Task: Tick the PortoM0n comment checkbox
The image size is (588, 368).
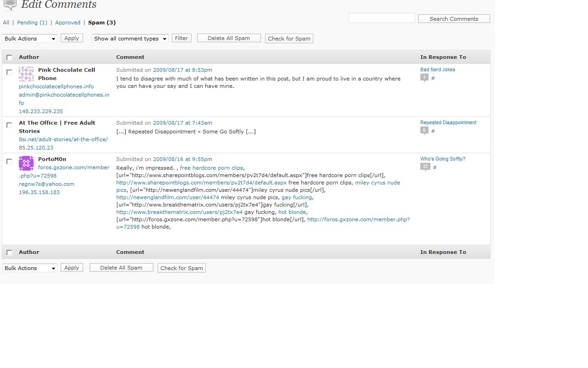Action: tap(9, 161)
